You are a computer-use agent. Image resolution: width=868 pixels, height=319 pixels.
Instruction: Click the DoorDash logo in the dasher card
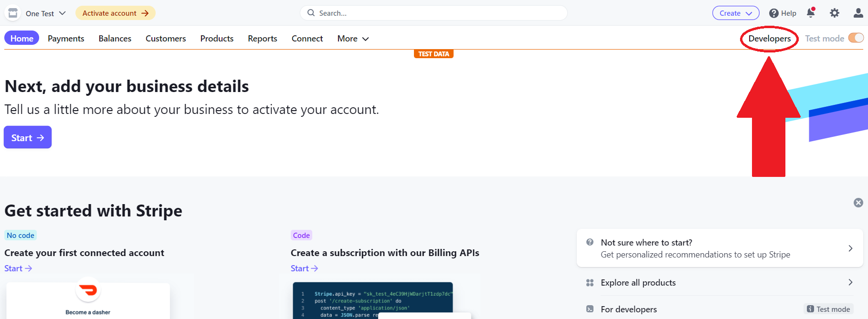pos(88,289)
